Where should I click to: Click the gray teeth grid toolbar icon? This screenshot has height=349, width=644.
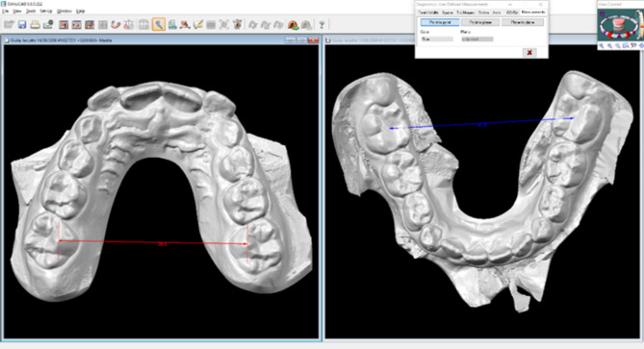[x=143, y=25]
